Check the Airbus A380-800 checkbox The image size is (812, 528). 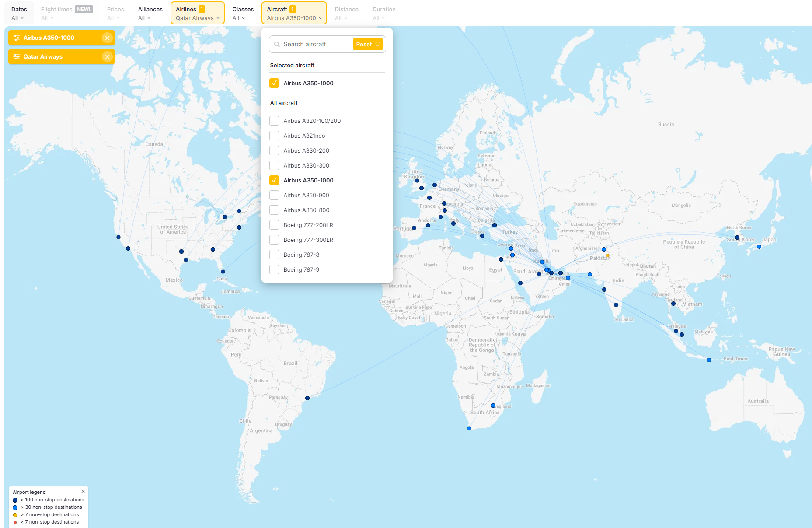coord(274,210)
